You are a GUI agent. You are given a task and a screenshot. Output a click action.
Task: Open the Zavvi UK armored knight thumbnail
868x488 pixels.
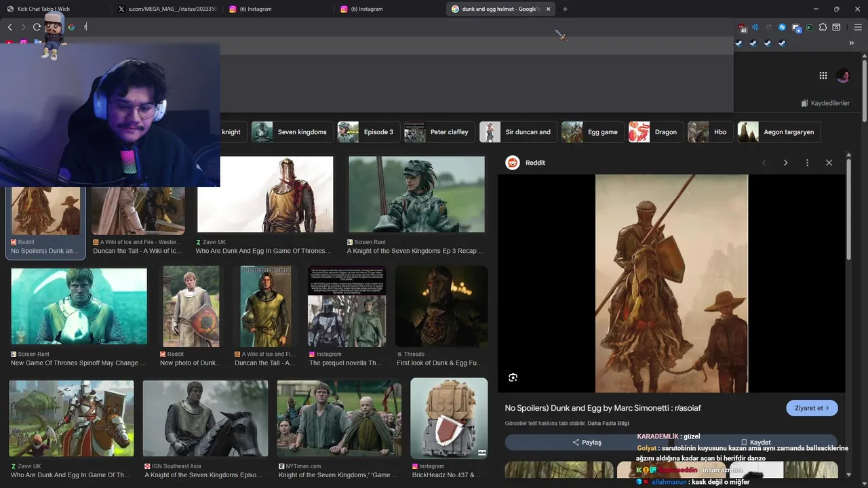click(x=265, y=195)
